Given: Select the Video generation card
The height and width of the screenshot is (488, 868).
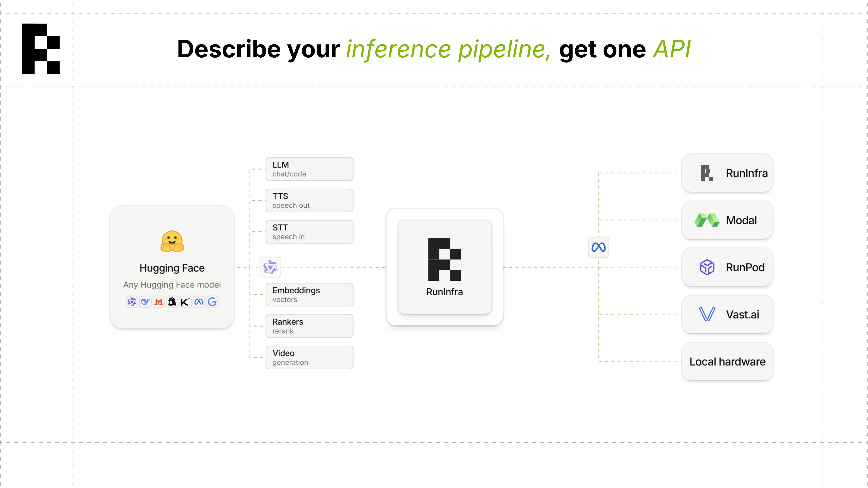Looking at the screenshot, I should coord(309,357).
